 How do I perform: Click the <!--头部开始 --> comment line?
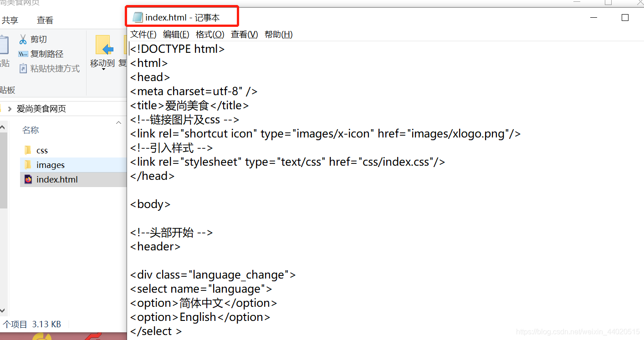coord(171,233)
